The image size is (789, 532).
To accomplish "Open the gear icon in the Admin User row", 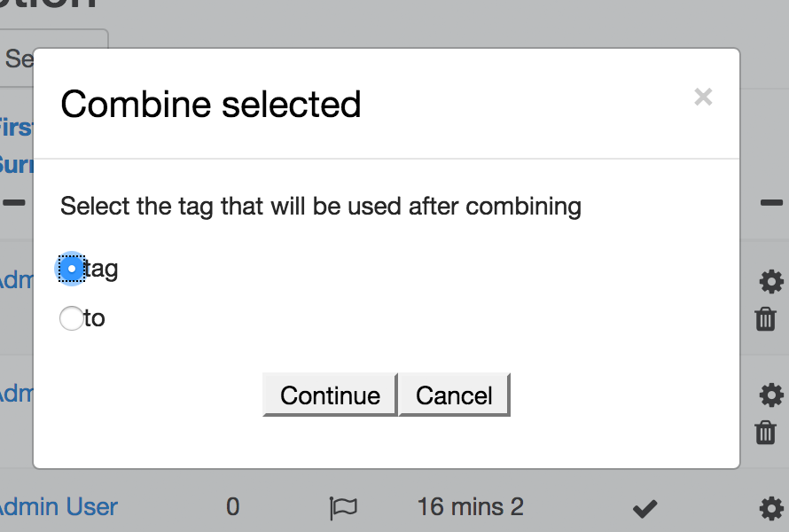I will click(771, 508).
